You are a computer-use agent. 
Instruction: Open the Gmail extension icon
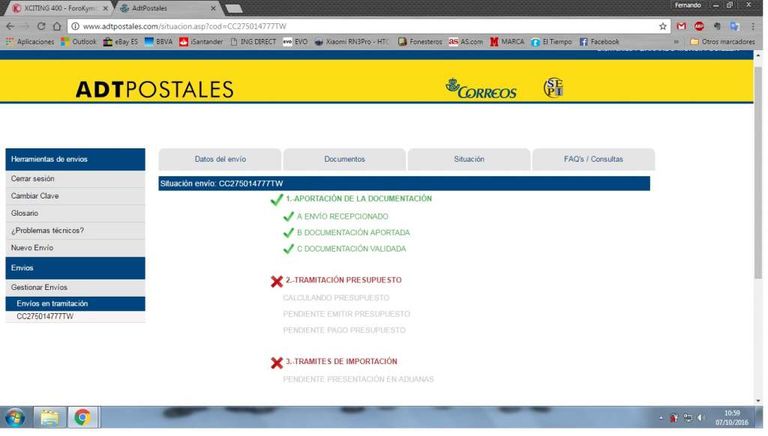coord(681,26)
